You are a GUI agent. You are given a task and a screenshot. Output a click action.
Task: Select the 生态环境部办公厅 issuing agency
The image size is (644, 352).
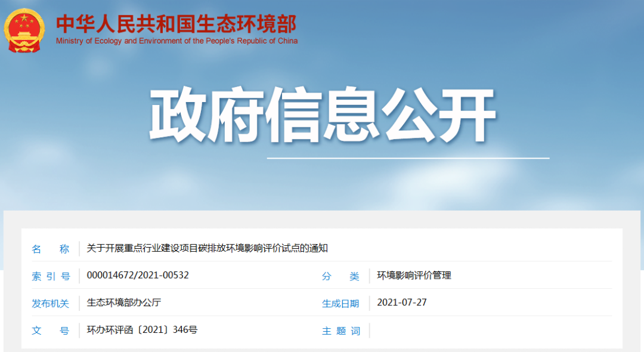click(x=124, y=302)
